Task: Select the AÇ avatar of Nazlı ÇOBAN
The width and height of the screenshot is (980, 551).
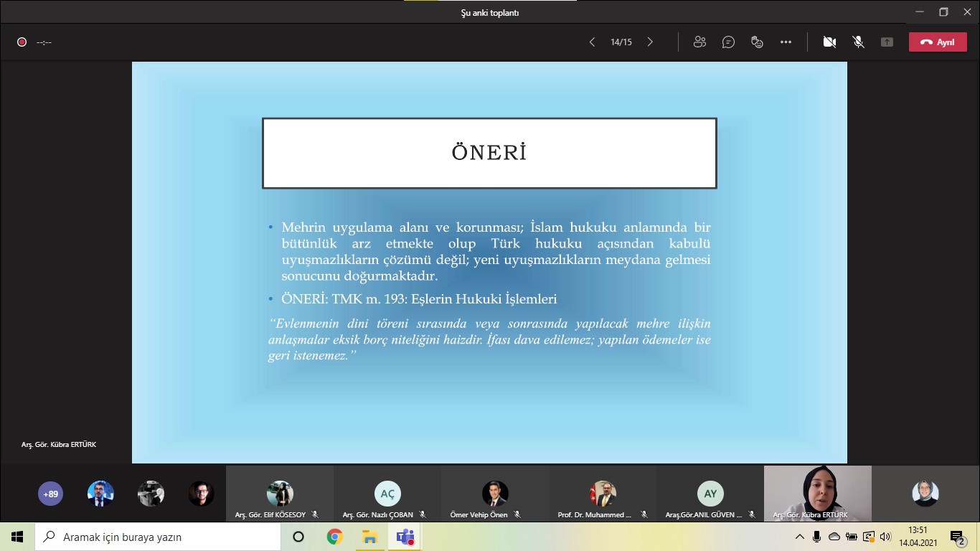Action: [387, 494]
